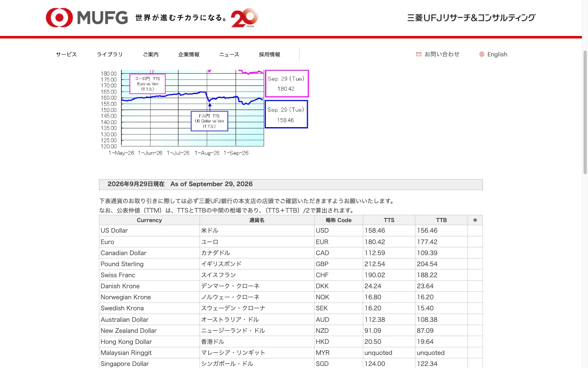Select the TTS column header
The width and height of the screenshot is (588, 368).
click(x=389, y=220)
